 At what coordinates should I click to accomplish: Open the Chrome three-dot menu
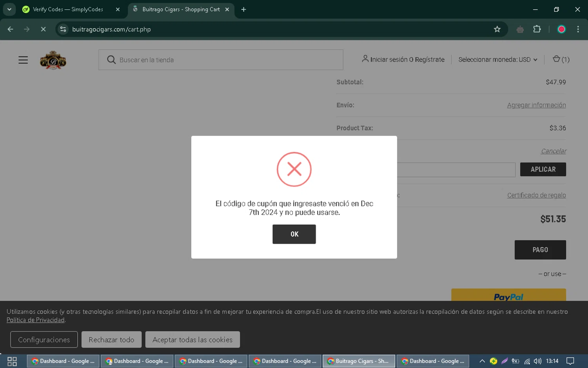pos(578,29)
